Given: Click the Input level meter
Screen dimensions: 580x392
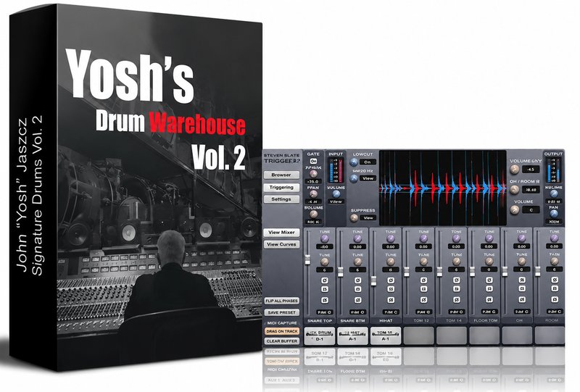Looking at the screenshot, I should click(x=336, y=171).
